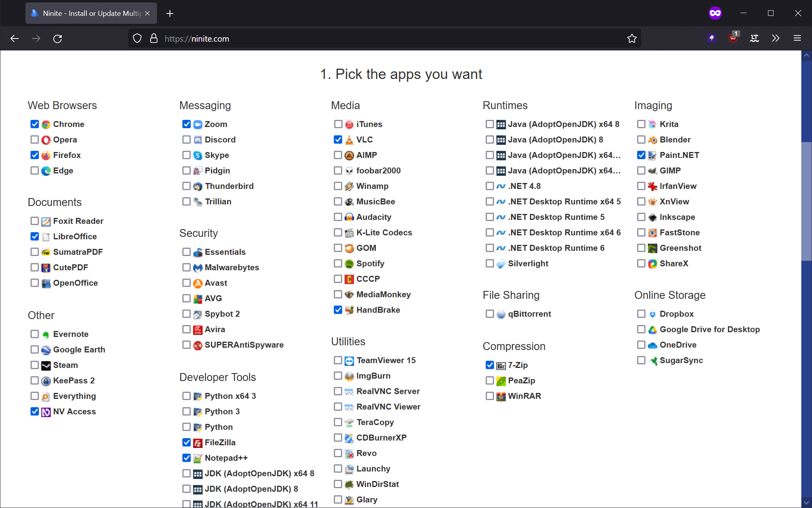Uncheck the Chrome checkbox

[x=35, y=124]
